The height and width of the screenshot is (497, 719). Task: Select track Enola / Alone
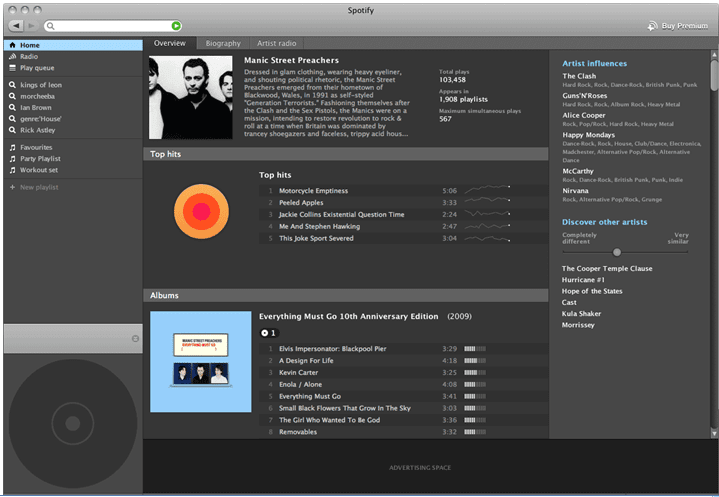click(404, 385)
